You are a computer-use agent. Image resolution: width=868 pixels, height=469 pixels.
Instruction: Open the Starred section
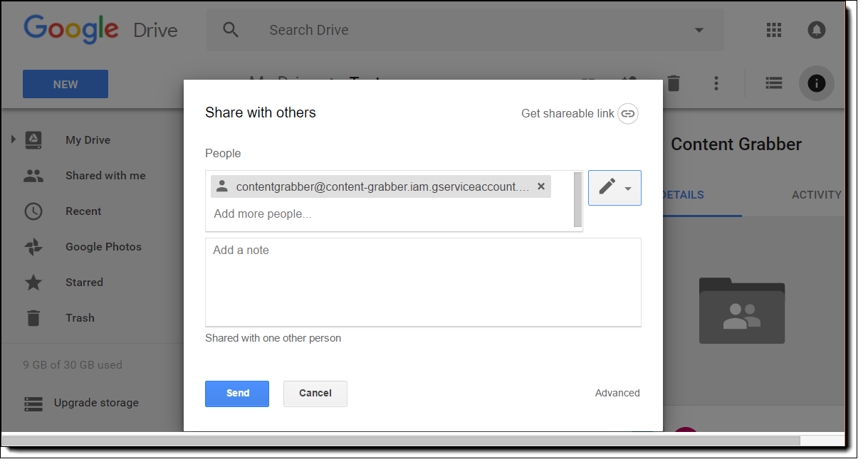click(84, 283)
